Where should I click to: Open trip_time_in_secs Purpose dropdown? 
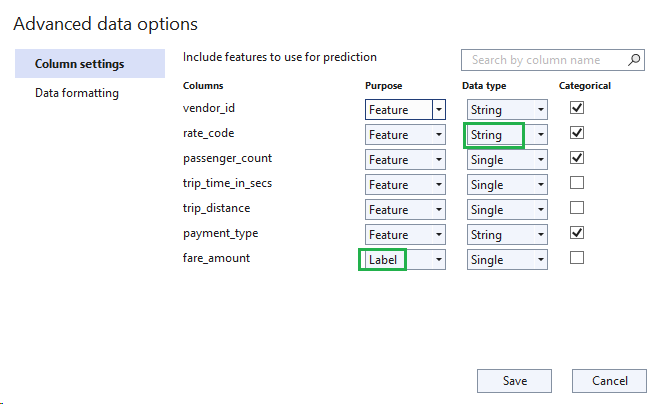(405, 184)
